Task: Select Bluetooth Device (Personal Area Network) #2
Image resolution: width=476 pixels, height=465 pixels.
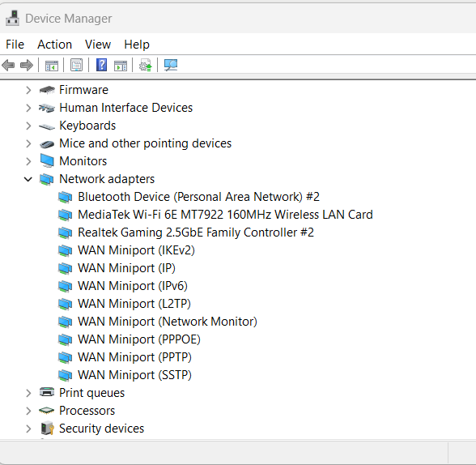Action: (x=198, y=197)
